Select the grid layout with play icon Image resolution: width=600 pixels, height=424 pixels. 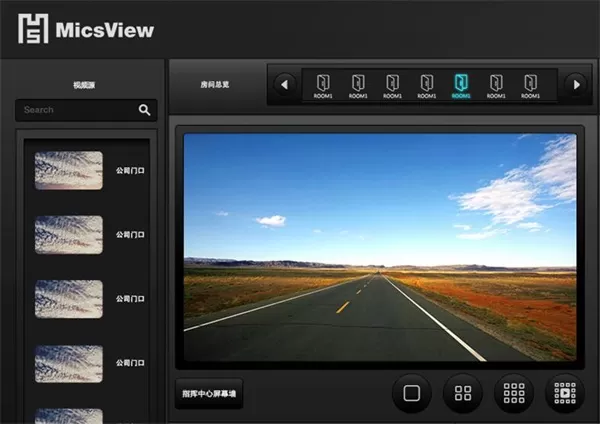coord(565,393)
